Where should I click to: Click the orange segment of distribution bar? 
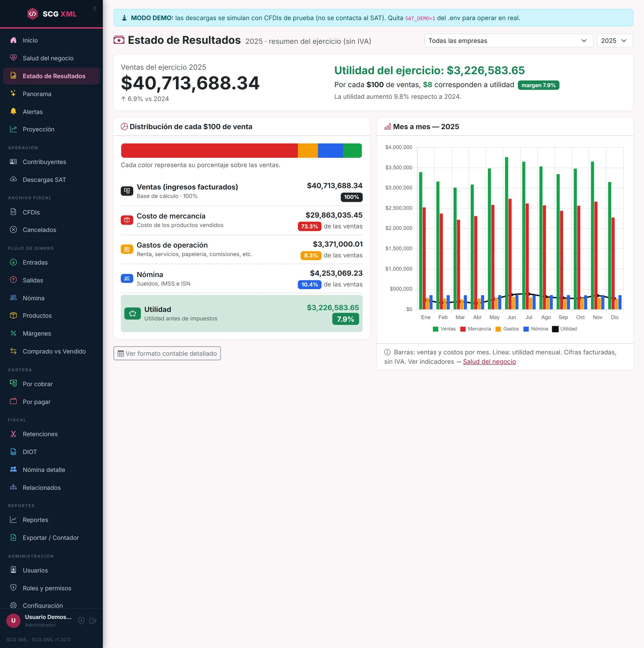pos(308,150)
